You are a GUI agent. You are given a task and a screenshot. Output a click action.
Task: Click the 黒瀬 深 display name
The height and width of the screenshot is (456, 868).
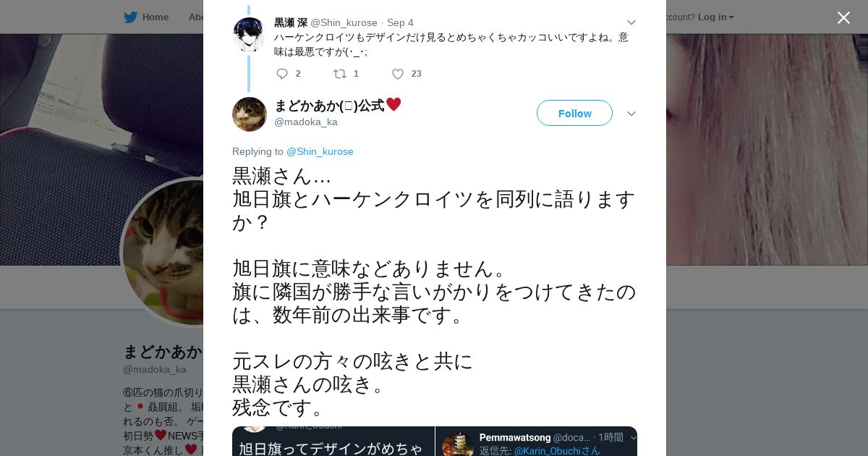point(291,22)
